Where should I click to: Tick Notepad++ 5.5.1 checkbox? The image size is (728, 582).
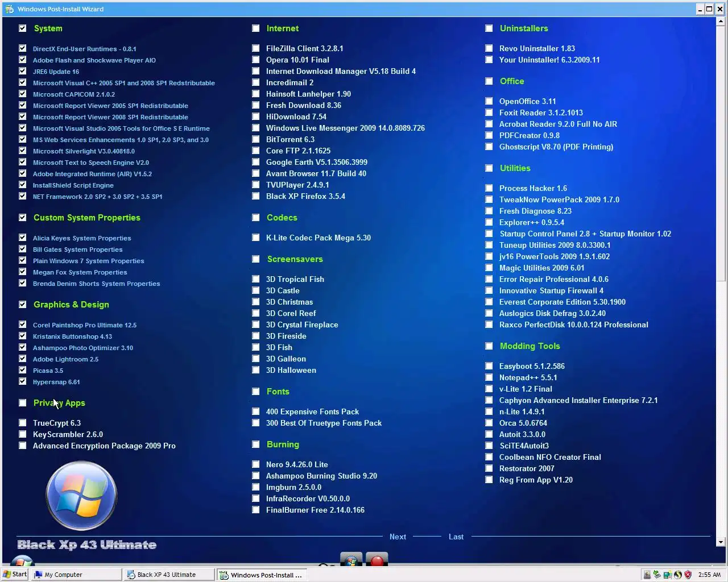point(489,377)
